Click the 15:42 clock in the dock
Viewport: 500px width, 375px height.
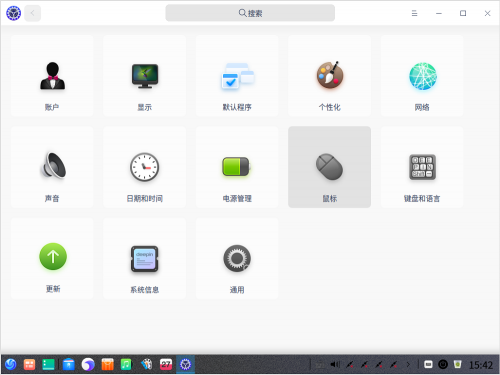pyautogui.click(x=481, y=365)
